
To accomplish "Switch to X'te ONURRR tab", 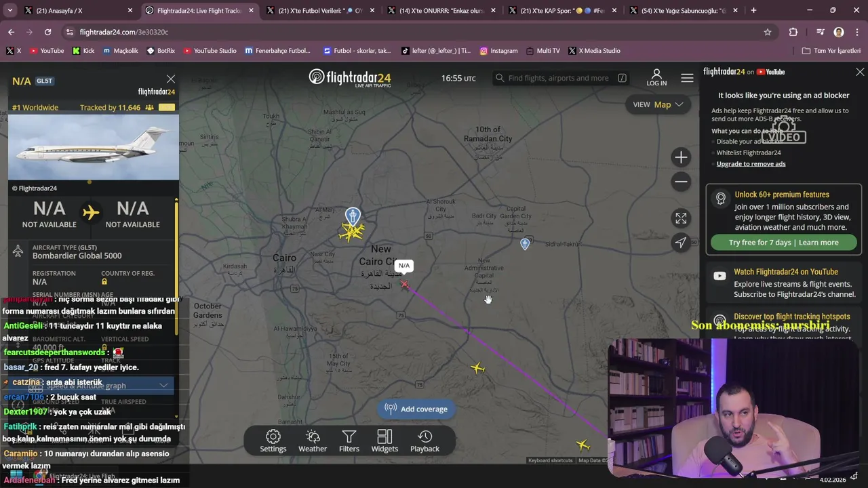I will click(x=441, y=10).
